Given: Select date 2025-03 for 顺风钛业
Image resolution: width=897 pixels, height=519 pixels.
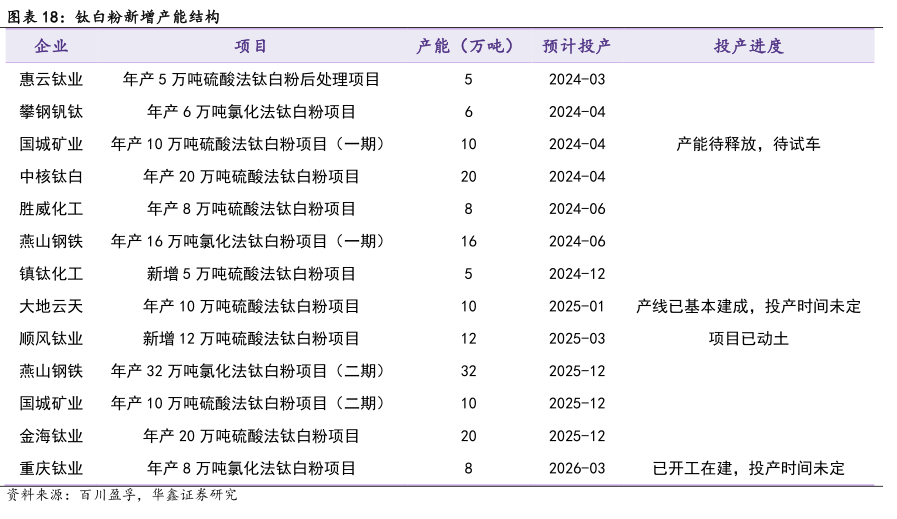Looking at the screenshot, I should point(577,339).
